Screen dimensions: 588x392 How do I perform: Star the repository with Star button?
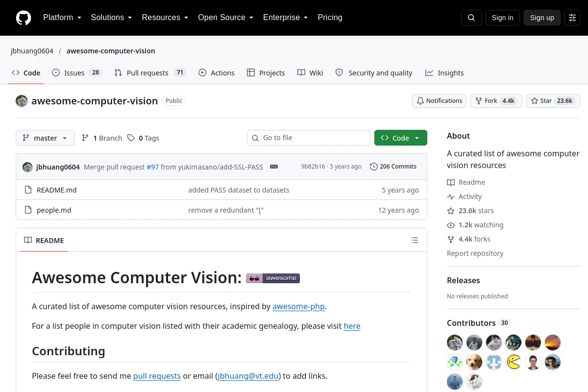(x=553, y=101)
